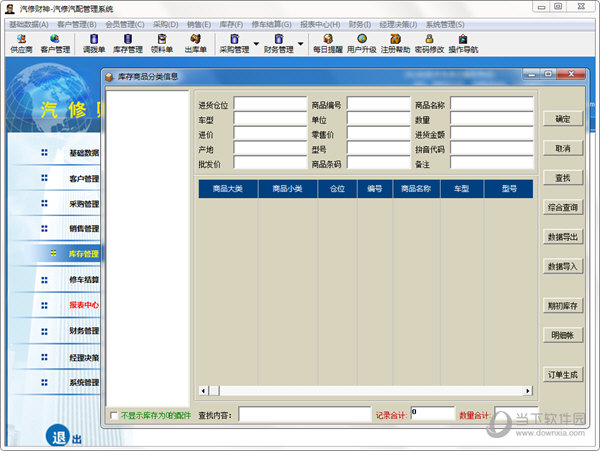Select 报表中心 in the left sidebar
Image resolution: width=600 pixels, height=451 pixels.
(x=84, y=305)
